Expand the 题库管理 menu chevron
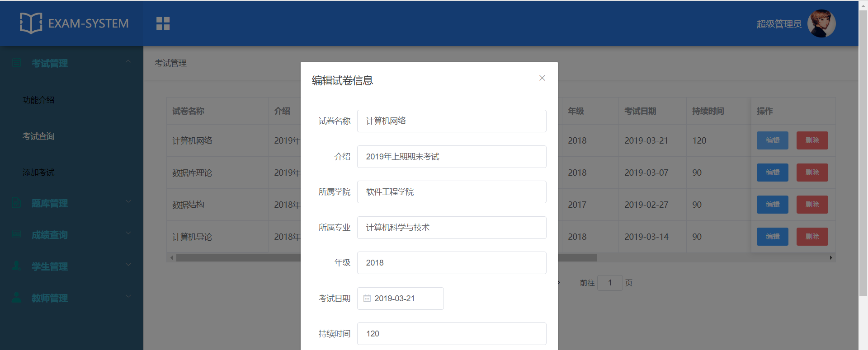 [x=128, y=202]
